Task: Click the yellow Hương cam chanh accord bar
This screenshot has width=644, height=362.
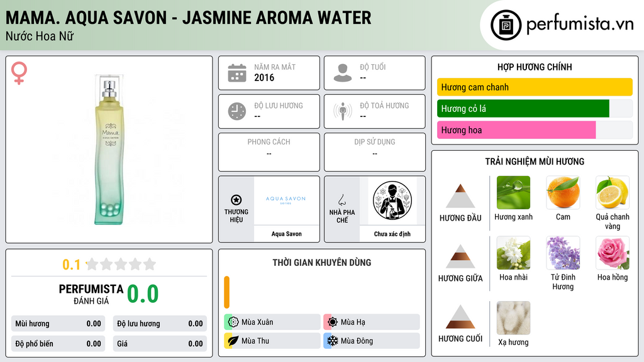Action: pyautogui.click(x=535, y=87)
